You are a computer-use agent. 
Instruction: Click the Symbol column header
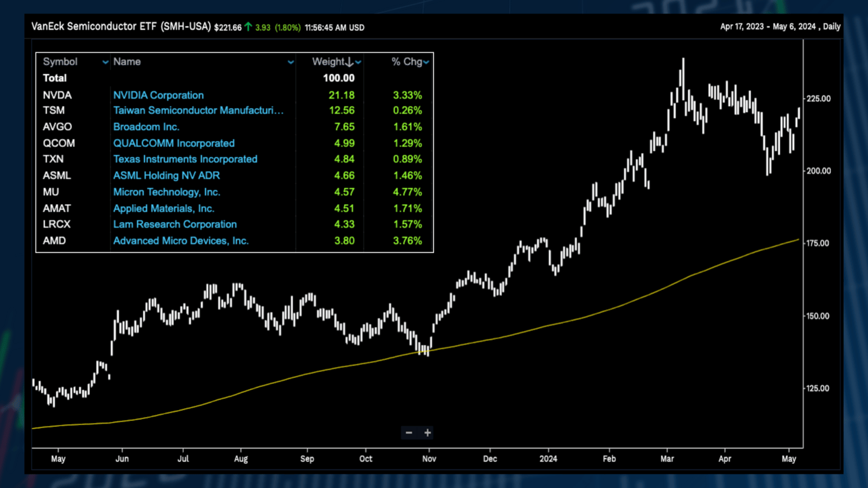[60, 62]
